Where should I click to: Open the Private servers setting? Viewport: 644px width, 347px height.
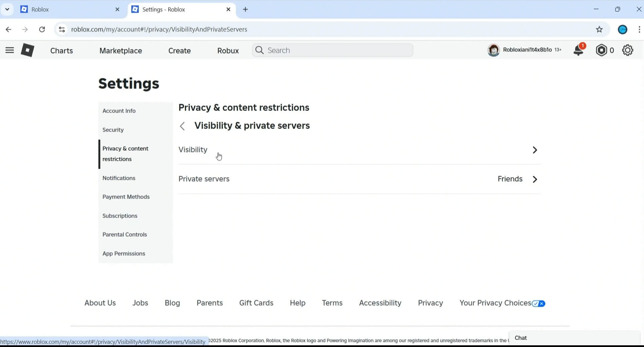point(359,179)
